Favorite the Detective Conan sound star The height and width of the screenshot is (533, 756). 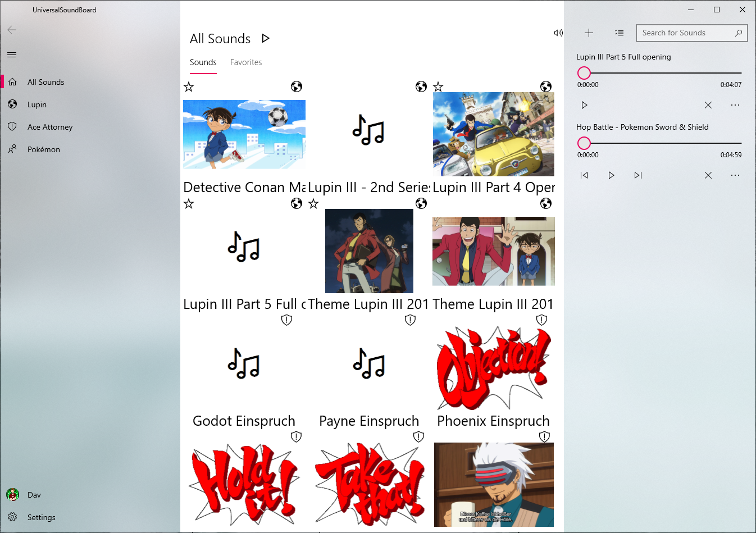tap(189, 86)
